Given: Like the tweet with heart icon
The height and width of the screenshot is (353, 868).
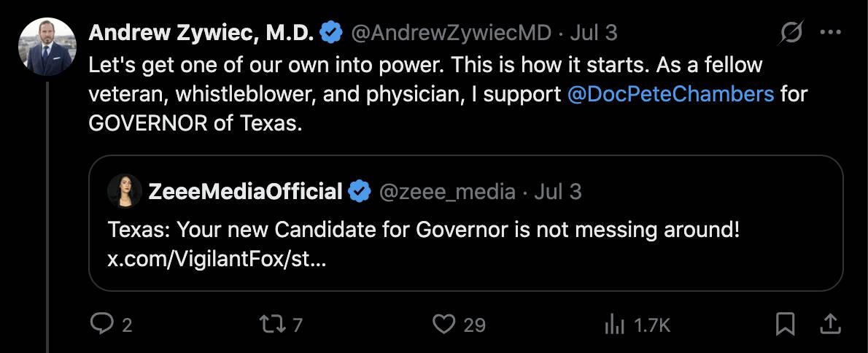Looking at the screenshot, I should [x=443, y=325].
